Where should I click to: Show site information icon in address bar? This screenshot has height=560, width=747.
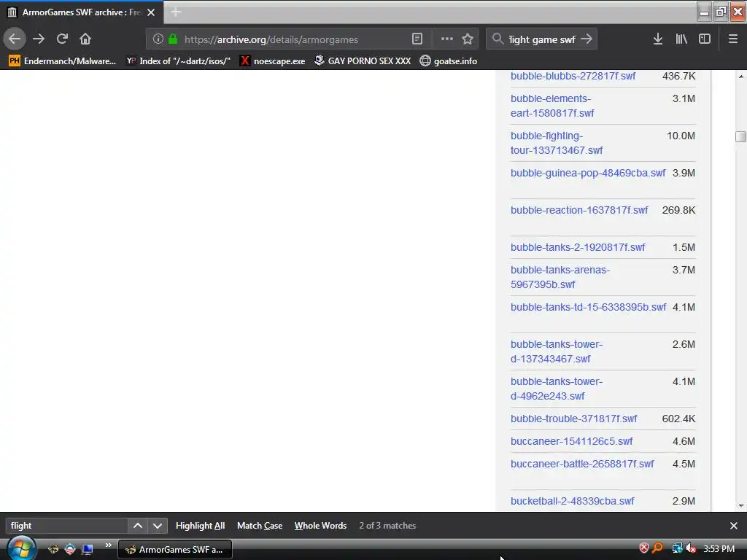click(158, 39)
